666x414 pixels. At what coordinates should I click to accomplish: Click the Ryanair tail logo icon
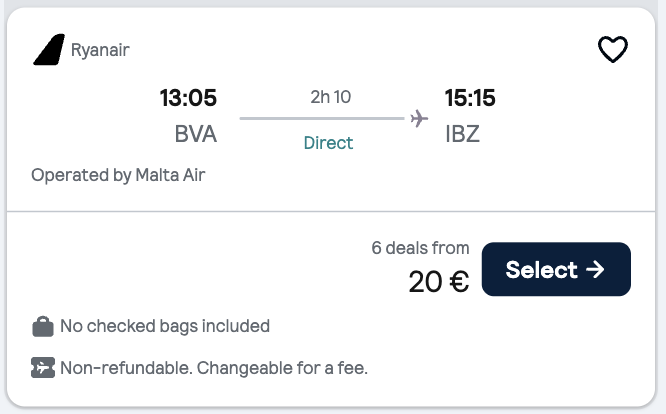[49, 50]
